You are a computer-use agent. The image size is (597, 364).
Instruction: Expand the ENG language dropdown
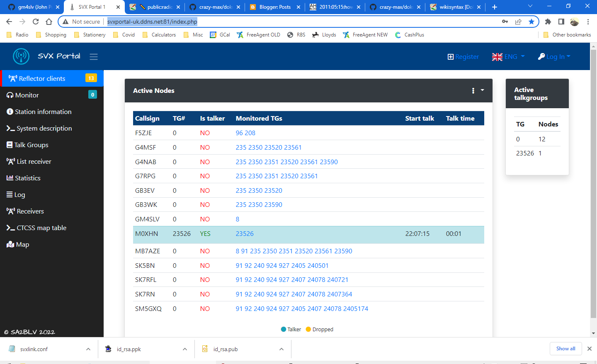pyautogui.click(x=508, y=56)
